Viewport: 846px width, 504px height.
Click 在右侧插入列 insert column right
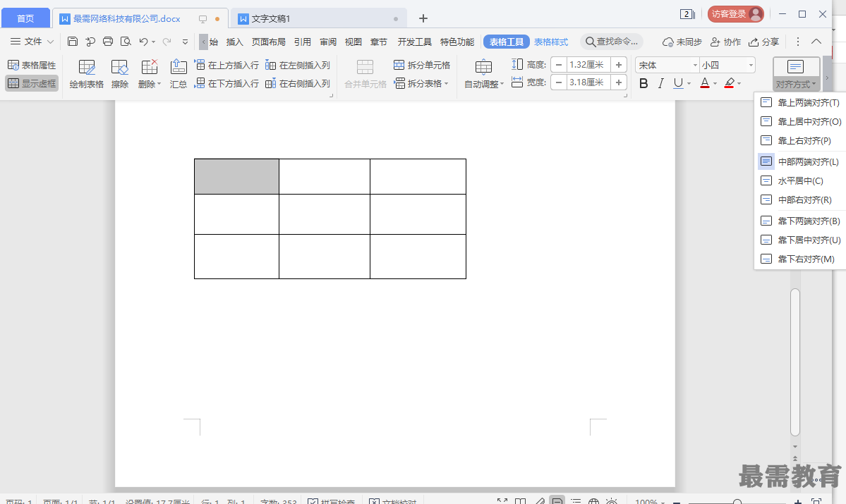click(297, 84)
